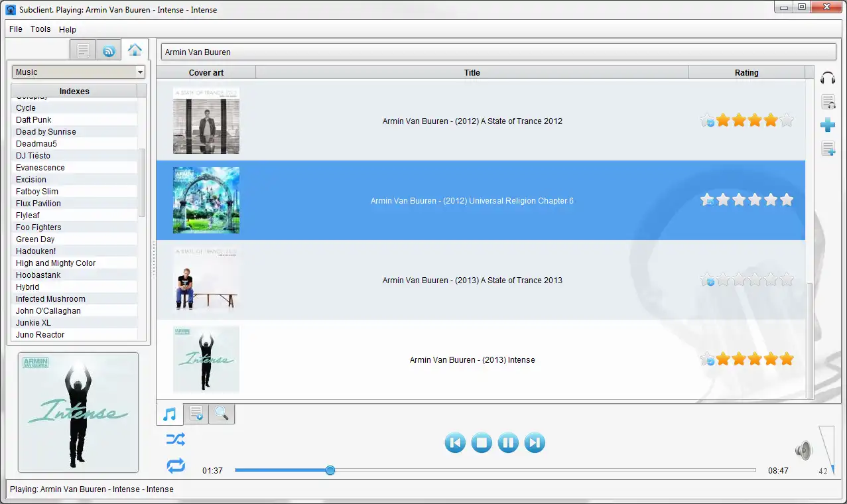This screenshot has height=504, width=847.
Task: Skip to the next track
Action: coord(535,442)
